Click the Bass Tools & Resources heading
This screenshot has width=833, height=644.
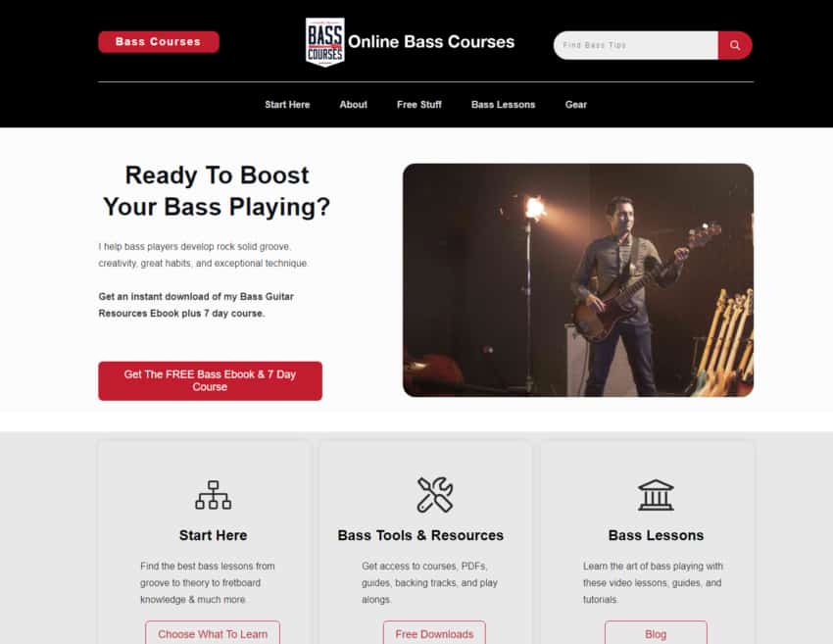click(x=420, y=535)
